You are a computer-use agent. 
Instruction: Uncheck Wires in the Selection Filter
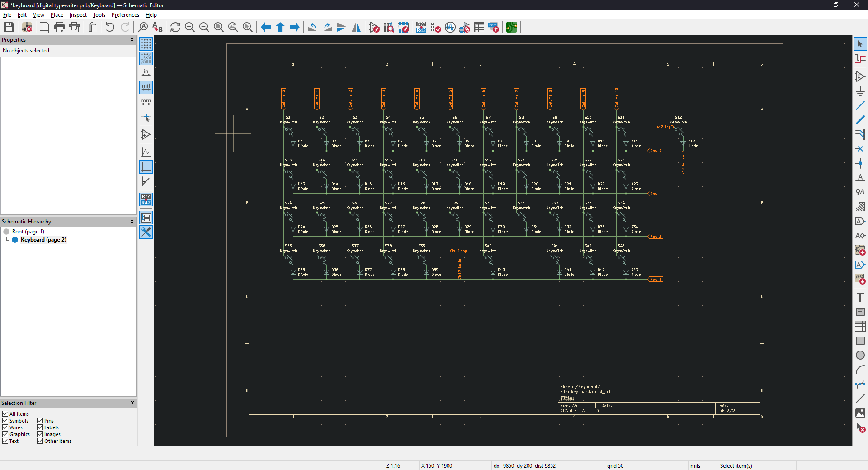pyautogui.click(x=6, y=427)
